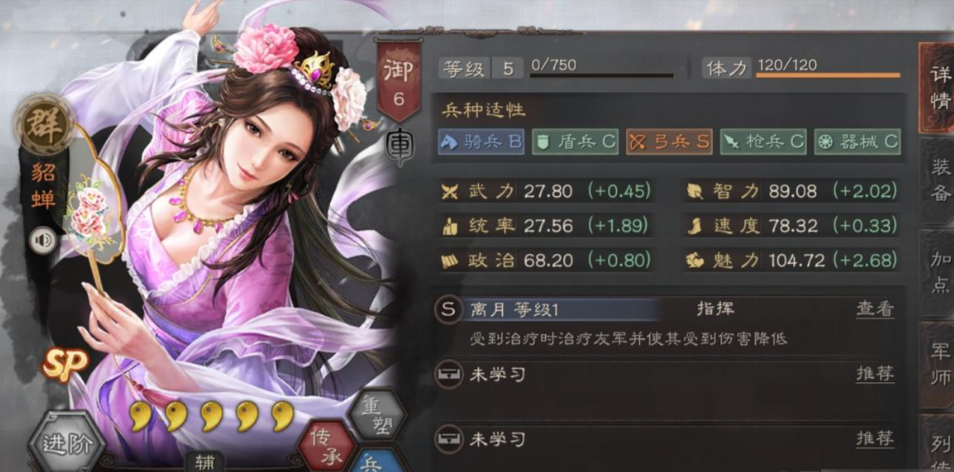954x472 pixels.
Task: Select the 弓兵 S troop aptitude
Action: 669,142
